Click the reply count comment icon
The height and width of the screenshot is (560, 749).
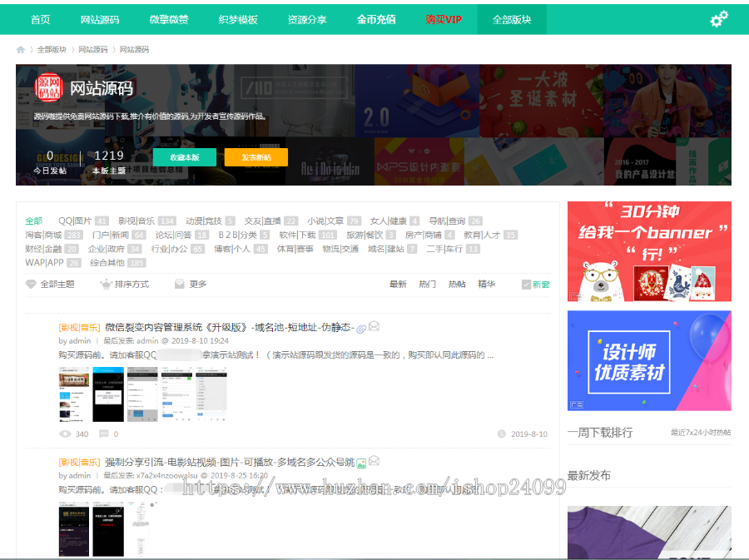104,434
